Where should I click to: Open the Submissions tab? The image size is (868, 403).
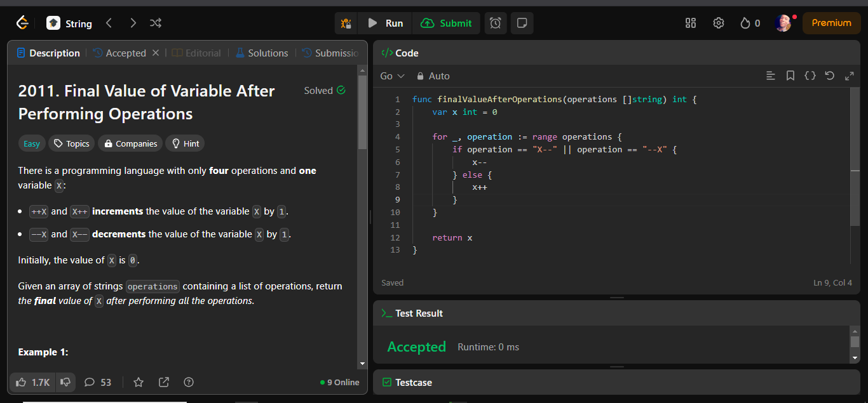[x=330, y=53]
